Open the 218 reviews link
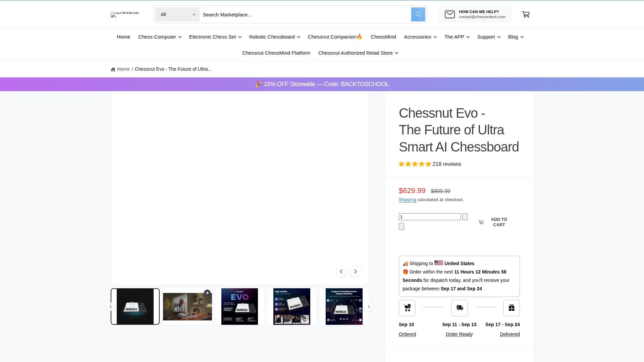644x362 pixels. coord(447,164)
